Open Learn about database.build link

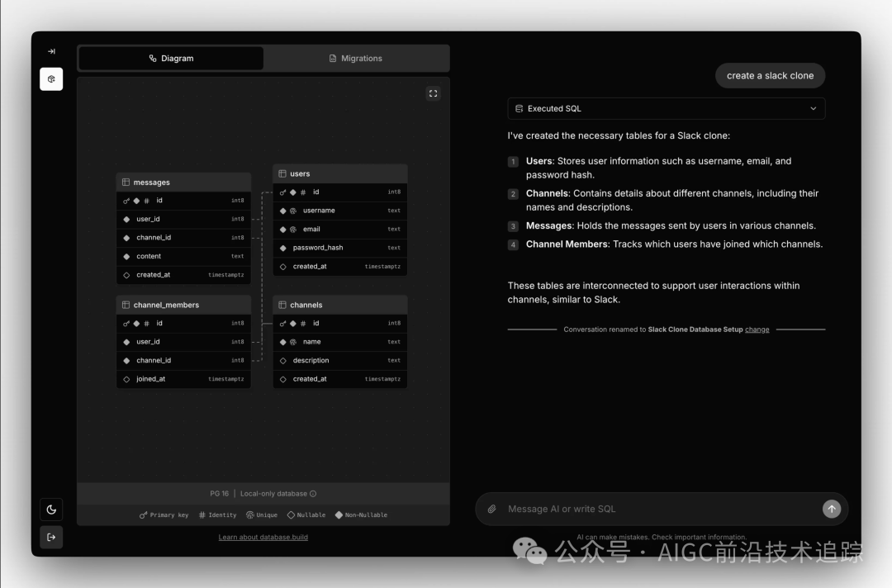[x=263, y=537]
